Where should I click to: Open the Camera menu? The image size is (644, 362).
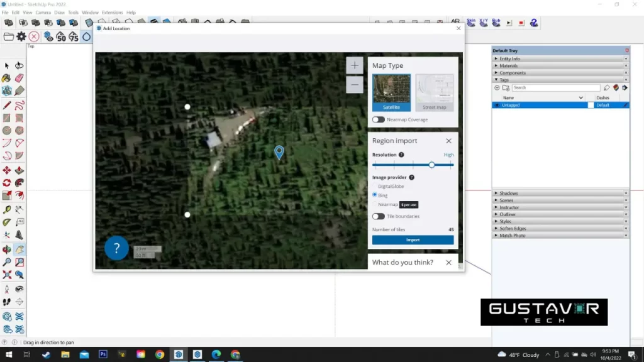43,12
